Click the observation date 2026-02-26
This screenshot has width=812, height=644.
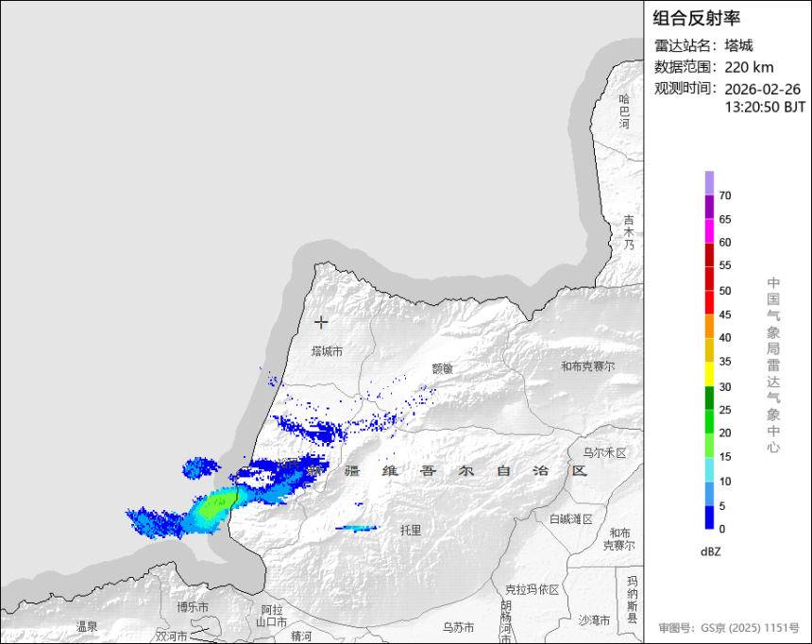[762, 89]
